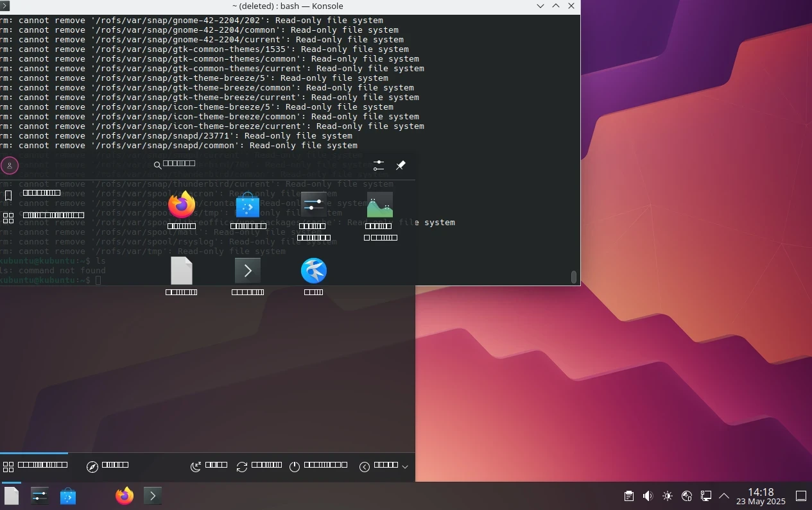812x510 pixels.
Task: Open the blank document app in launcher grid
Action: coord(182,276)
